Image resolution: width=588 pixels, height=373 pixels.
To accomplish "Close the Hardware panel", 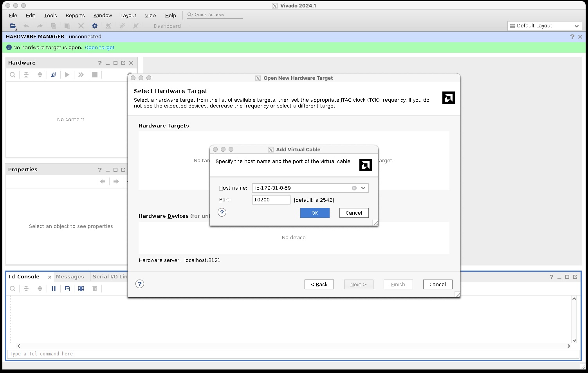I will click(131, 63).
